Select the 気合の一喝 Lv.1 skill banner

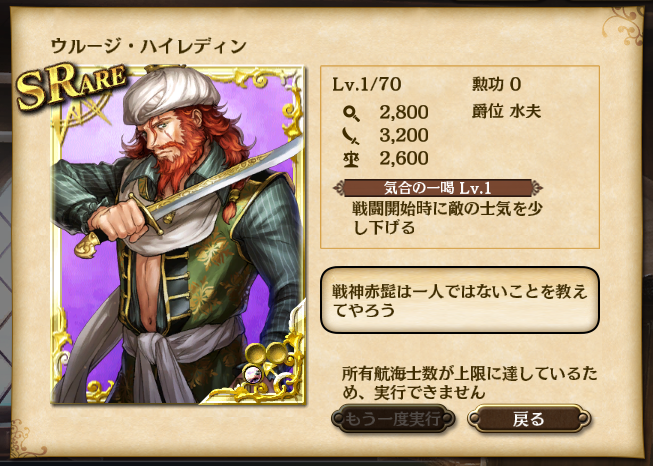(438, 188)
